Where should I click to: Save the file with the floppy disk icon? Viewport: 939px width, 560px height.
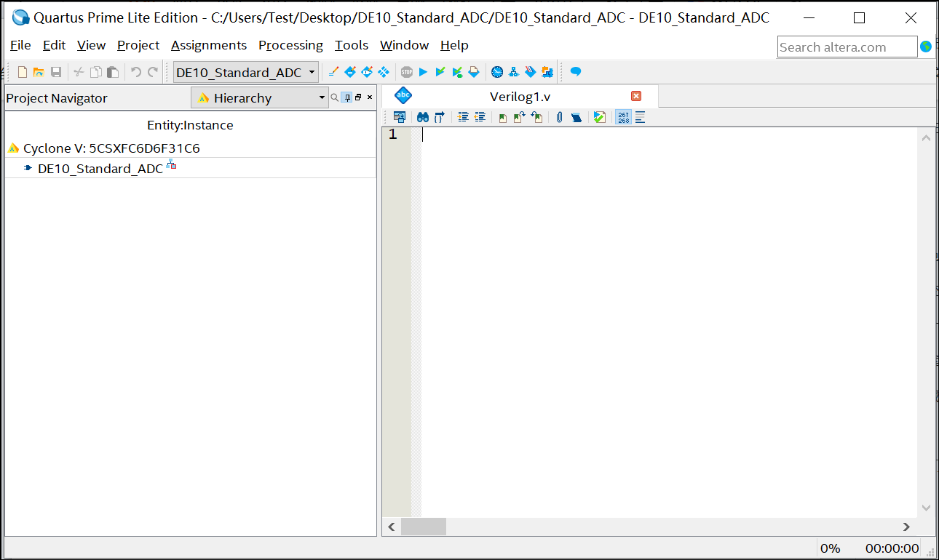(56, 72)
